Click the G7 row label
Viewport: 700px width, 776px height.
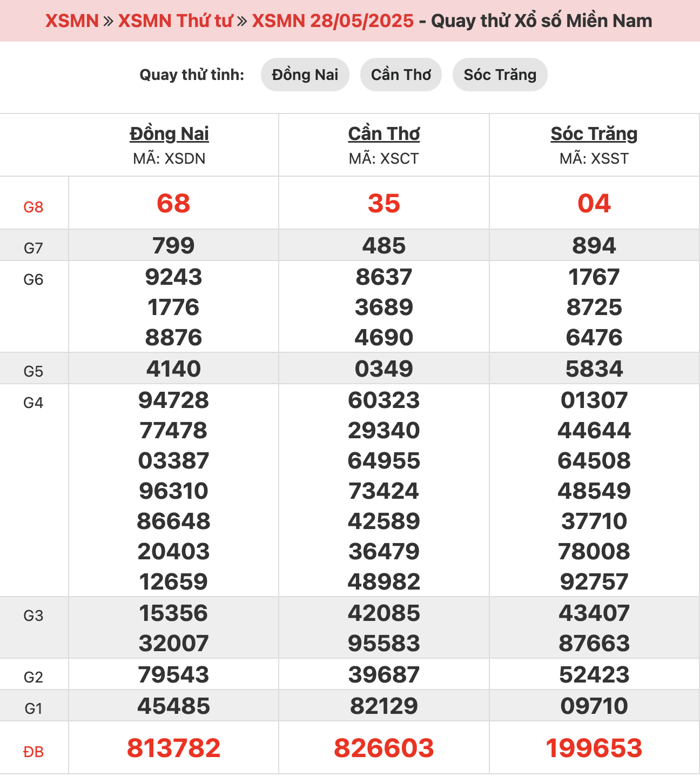point(33,248)
